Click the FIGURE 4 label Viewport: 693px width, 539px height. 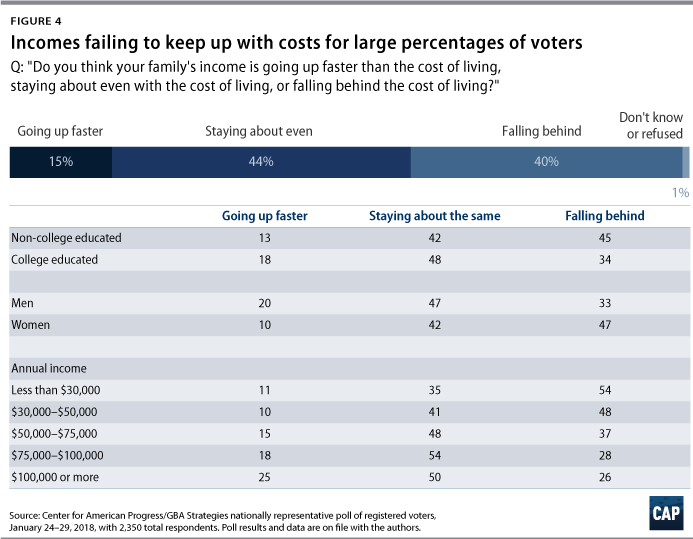click(36, 21)
